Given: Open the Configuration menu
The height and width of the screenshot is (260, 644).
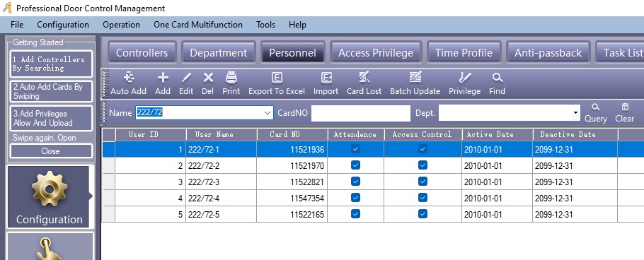Looking at the screenshot, I should coord(63,25).
